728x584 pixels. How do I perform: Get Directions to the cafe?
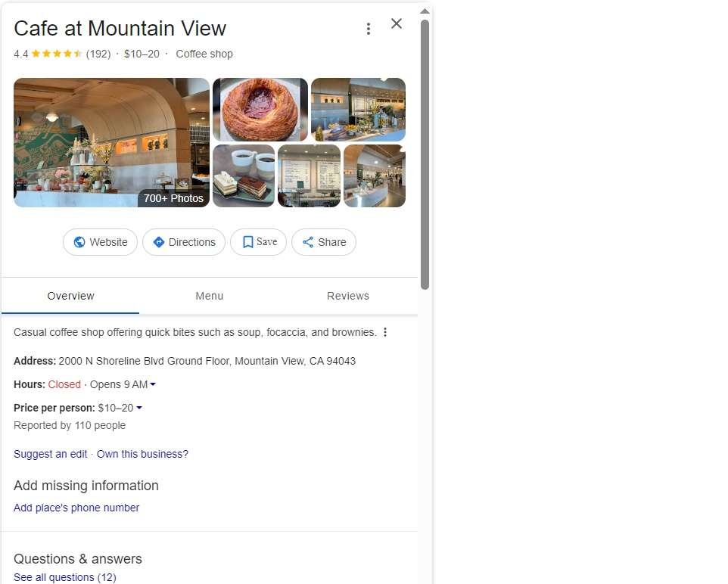click(184, 242)
